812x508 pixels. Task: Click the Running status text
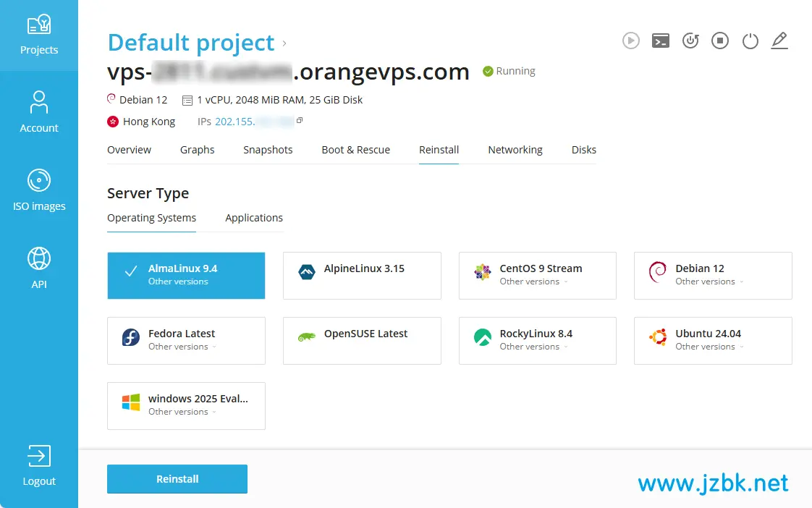click(x=515, y=71)
